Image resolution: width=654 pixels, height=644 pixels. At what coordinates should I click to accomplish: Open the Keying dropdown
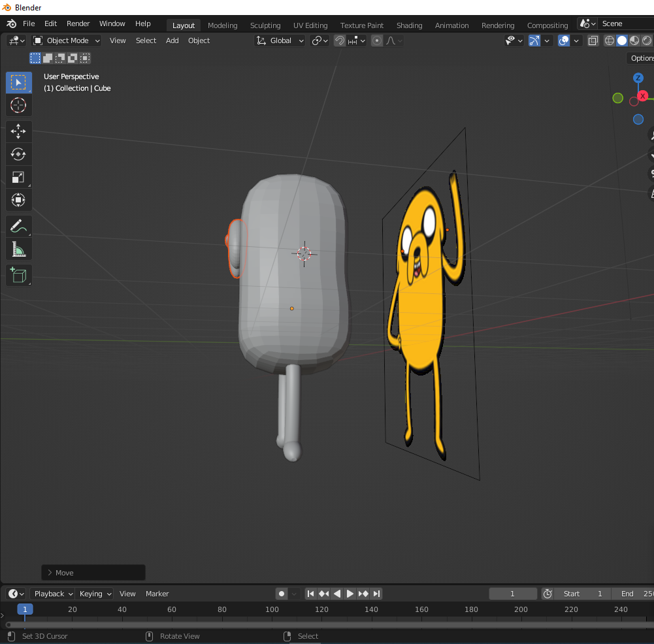coord(95,594)
